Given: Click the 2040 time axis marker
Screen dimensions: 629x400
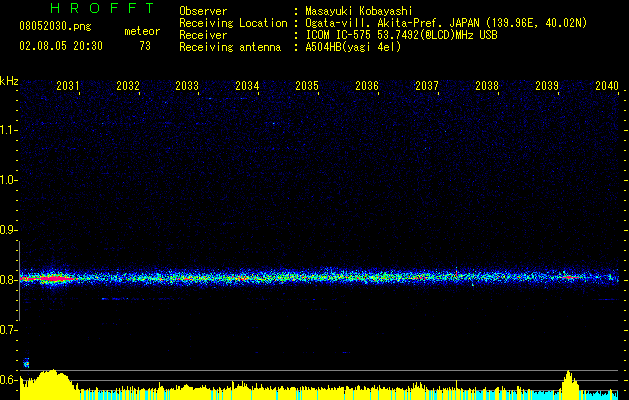Looking at the screenshot, I should coord(607,85).
